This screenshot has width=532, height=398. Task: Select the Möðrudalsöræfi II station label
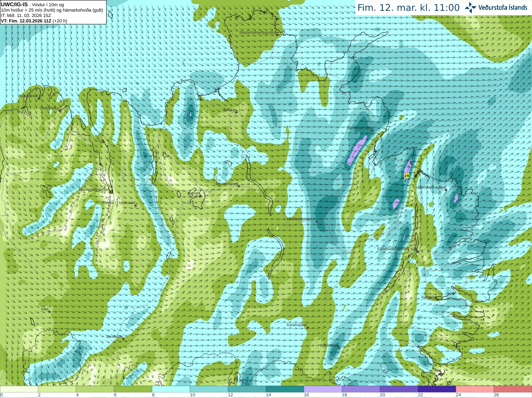pyautogui.click(x=301, y=219)
